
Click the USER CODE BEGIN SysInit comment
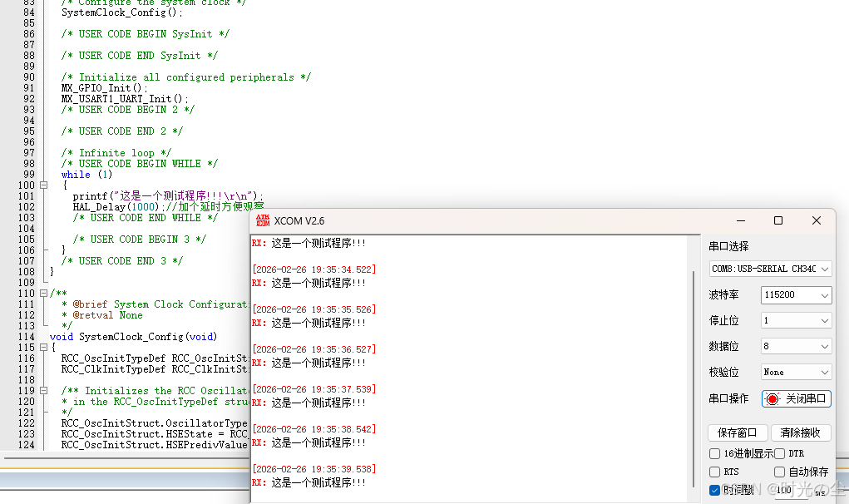146,33
